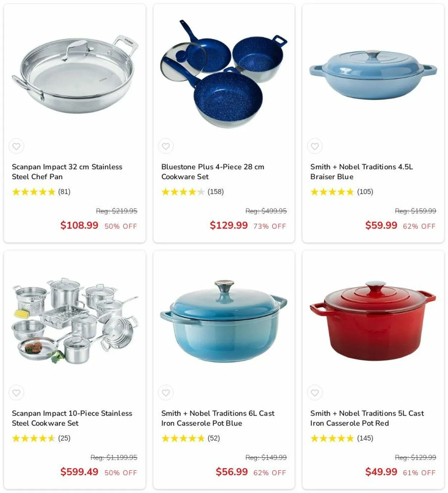View the 158 reviews star rating for Bluestone set
448x493 pixels.
tap(192, 192)
